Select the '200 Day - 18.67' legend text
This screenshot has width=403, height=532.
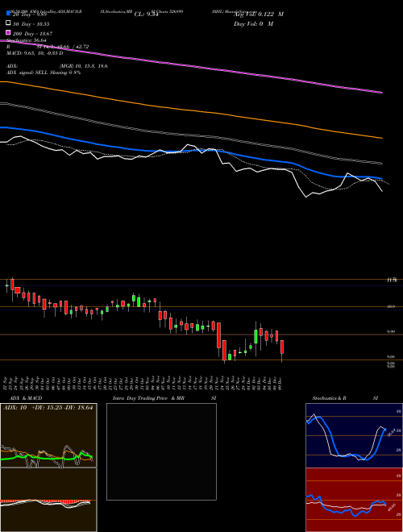click(x=32, y=34)
